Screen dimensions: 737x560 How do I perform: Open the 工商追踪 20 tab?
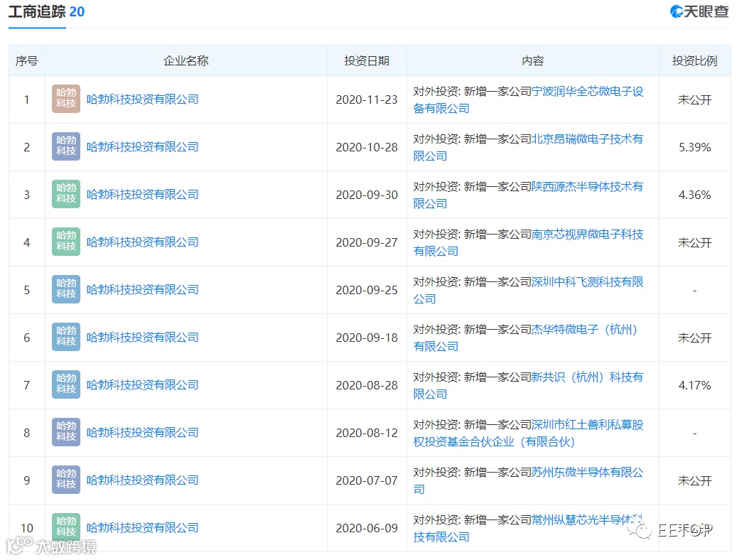point(46,12)
